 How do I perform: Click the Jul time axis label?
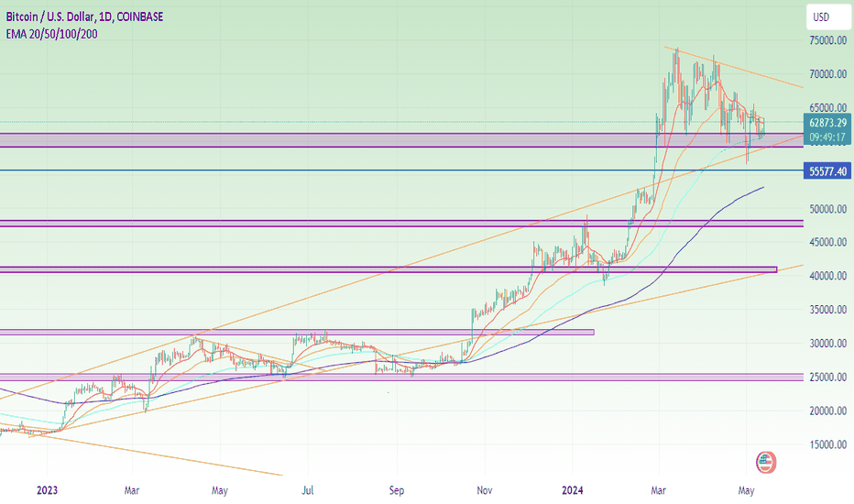pyautogui.click(x=308, y=490)
